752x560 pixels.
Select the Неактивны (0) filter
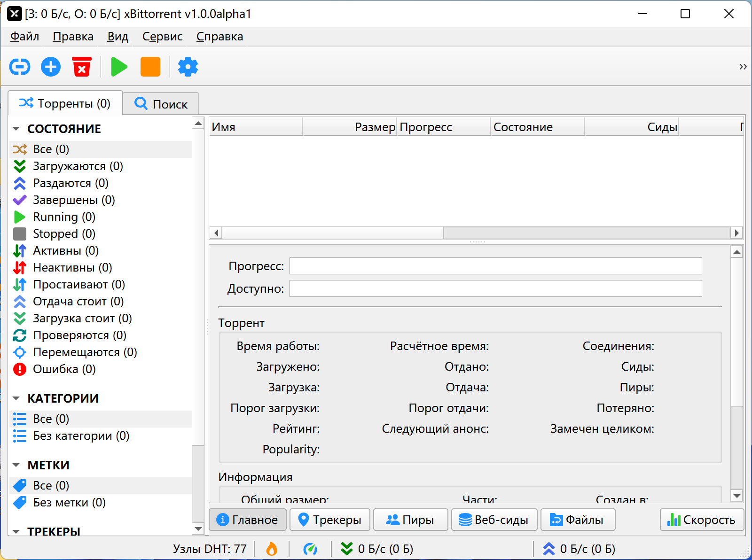[x=101, y=268]
